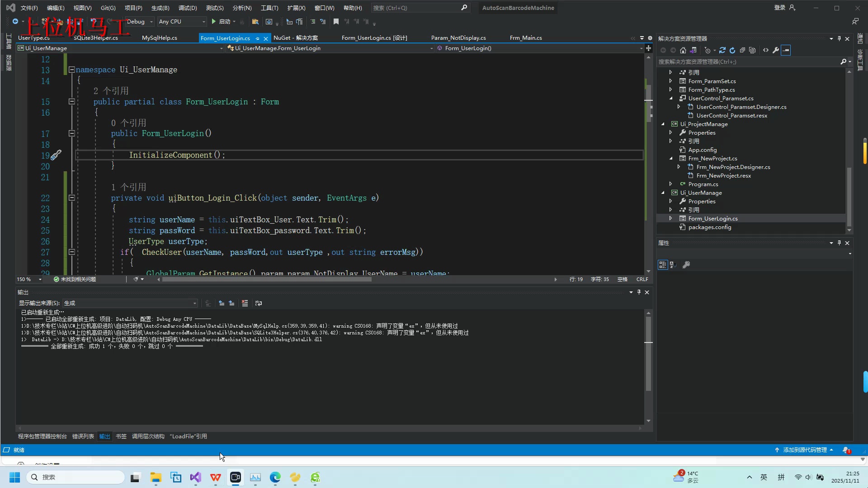Open Properties wrench in Solution Explorer toolbar
The image size is (868, 488).
tap(776, 50)
